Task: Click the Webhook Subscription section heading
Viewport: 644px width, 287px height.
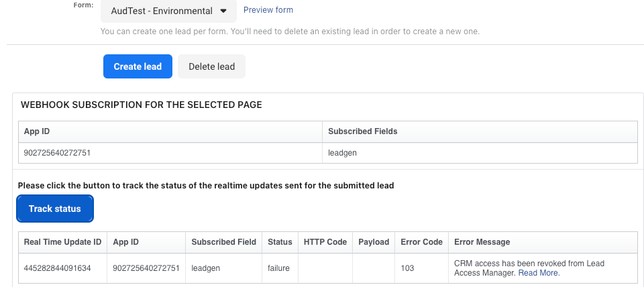Action: [142, 105]
